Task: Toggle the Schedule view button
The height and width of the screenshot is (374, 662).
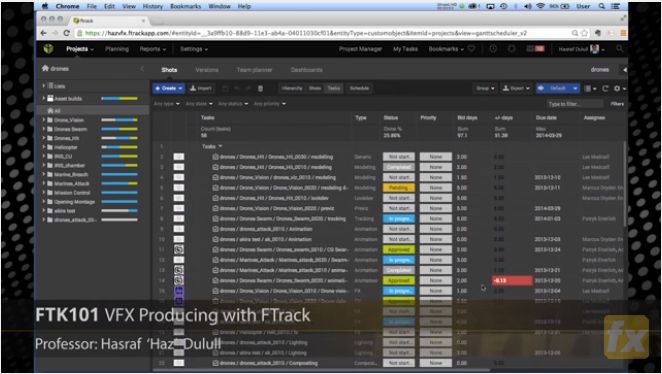Action: coord(359,88)
